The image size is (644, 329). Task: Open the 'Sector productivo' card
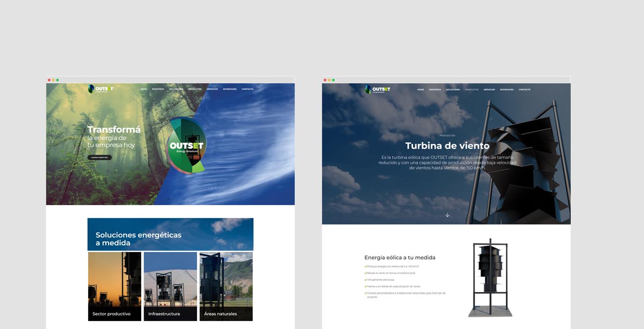tap(114, 286)
